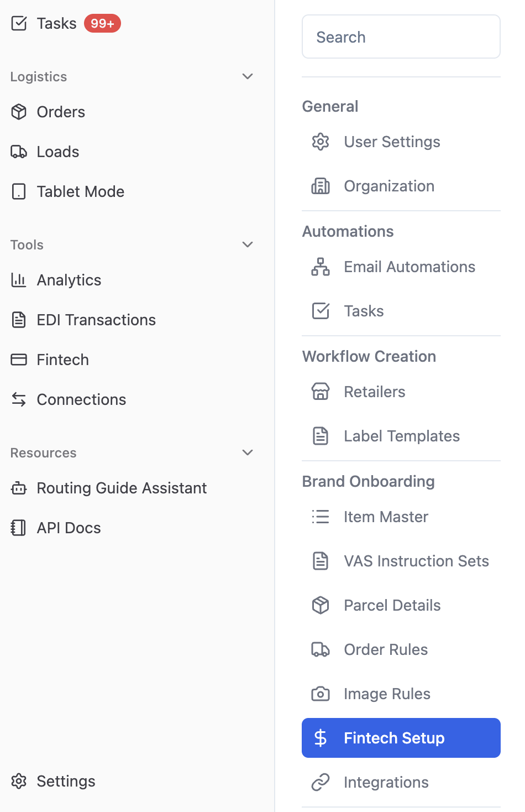
Task: Click the Logistics section heading
Action: pos(39,76)
